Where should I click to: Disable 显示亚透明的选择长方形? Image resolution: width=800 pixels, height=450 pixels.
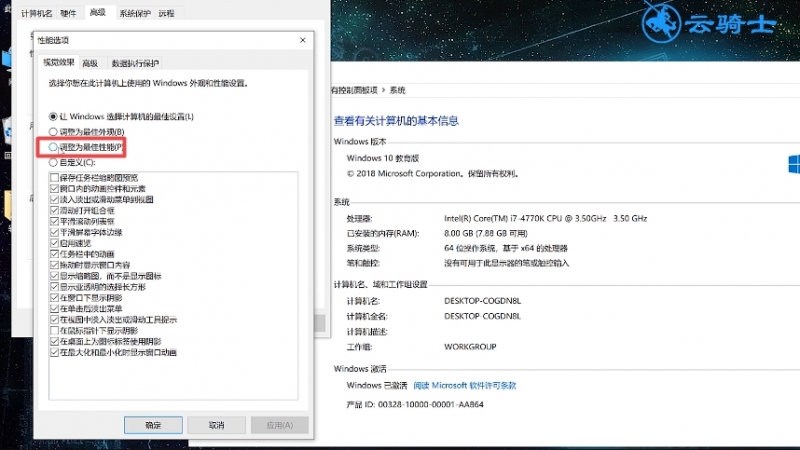[x=55, y=287]
